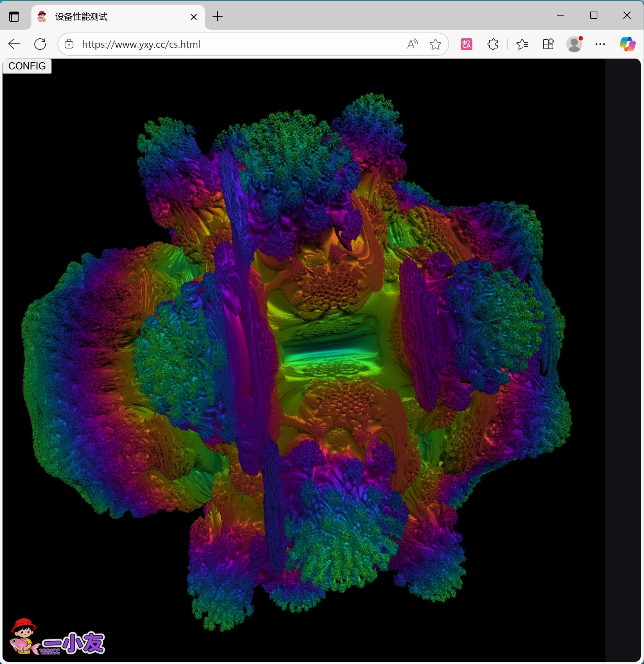
Task: Go back to the previous page
Action: (14, 44)
